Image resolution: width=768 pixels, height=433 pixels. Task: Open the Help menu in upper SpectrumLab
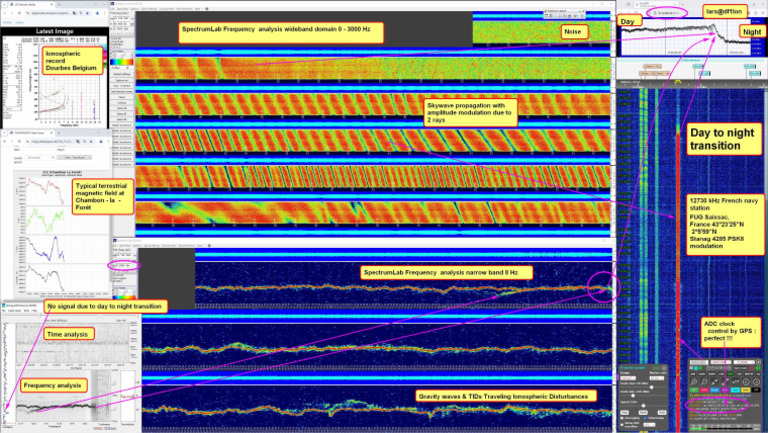click(x=197, y=9)
